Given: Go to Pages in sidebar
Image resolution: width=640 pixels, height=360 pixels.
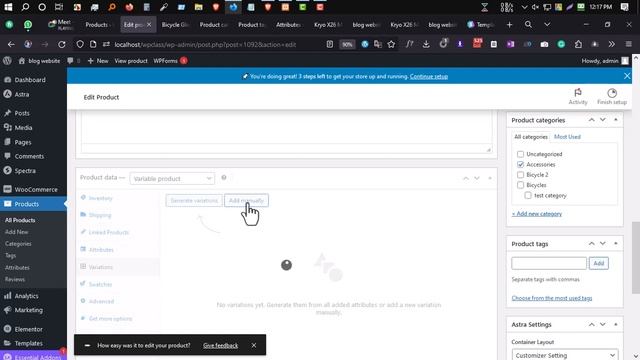Looking at the screenshot, I should coord(23,142).
